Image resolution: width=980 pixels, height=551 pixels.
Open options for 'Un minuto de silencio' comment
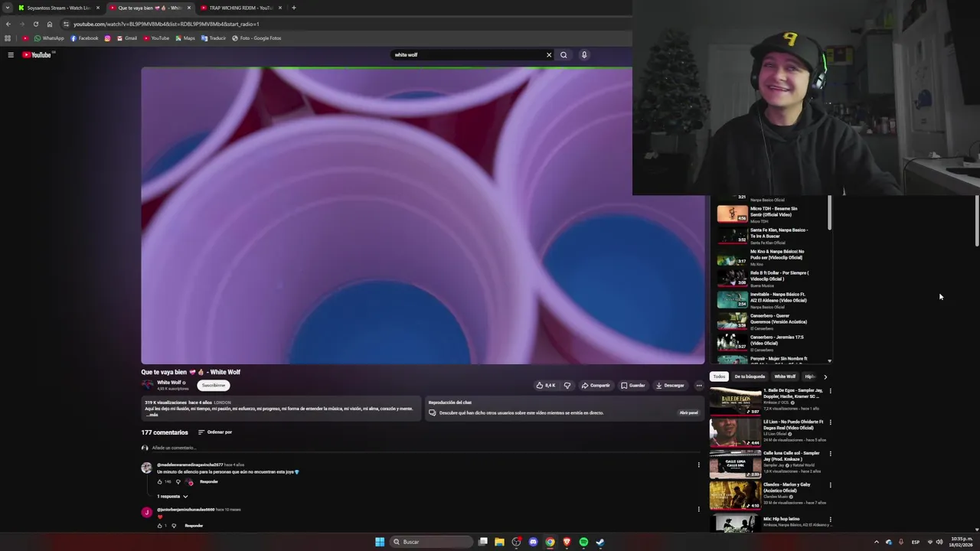[x=698, y=465]
